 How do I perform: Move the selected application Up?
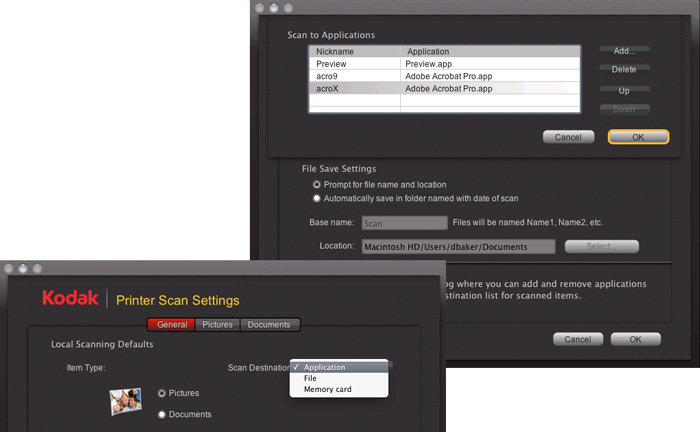(624, 90)
